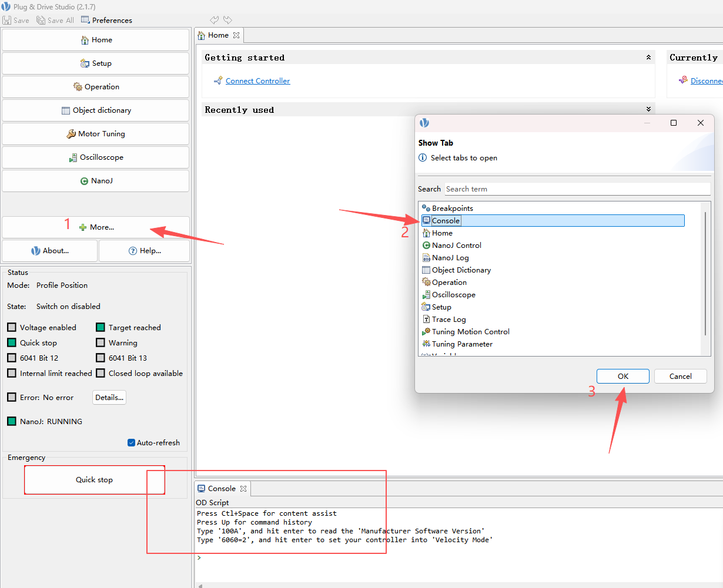Click the Connect Controller link
This screenshot has height=588, width=723.
(x=258, y=81)
